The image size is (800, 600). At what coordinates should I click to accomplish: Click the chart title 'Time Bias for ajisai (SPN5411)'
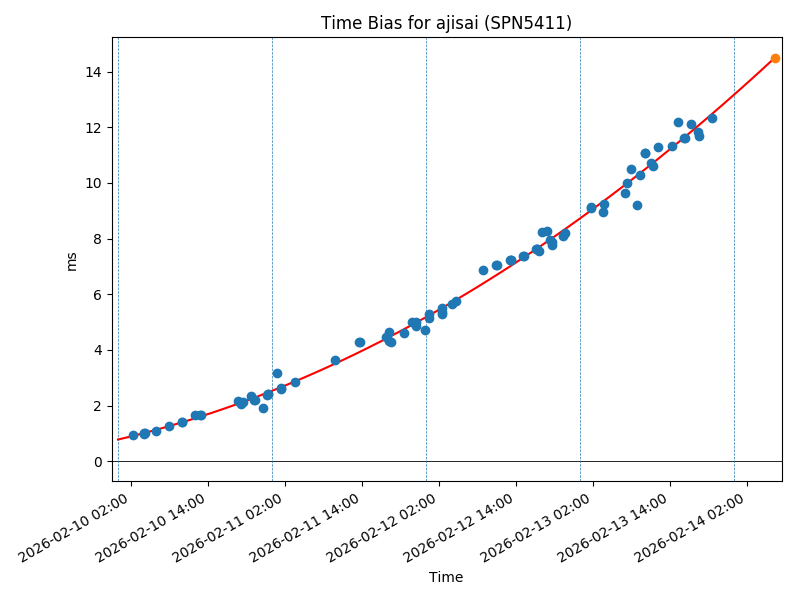point(446,23)
